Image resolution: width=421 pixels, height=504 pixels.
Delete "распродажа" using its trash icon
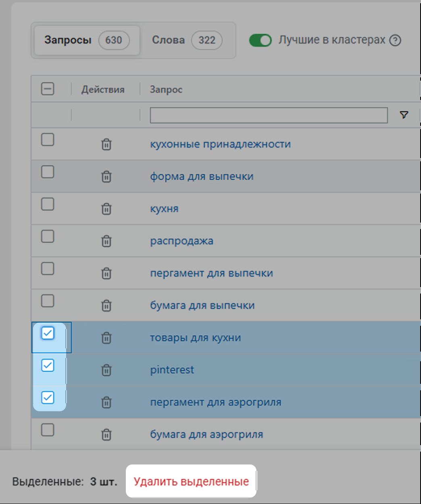[106, 241]
